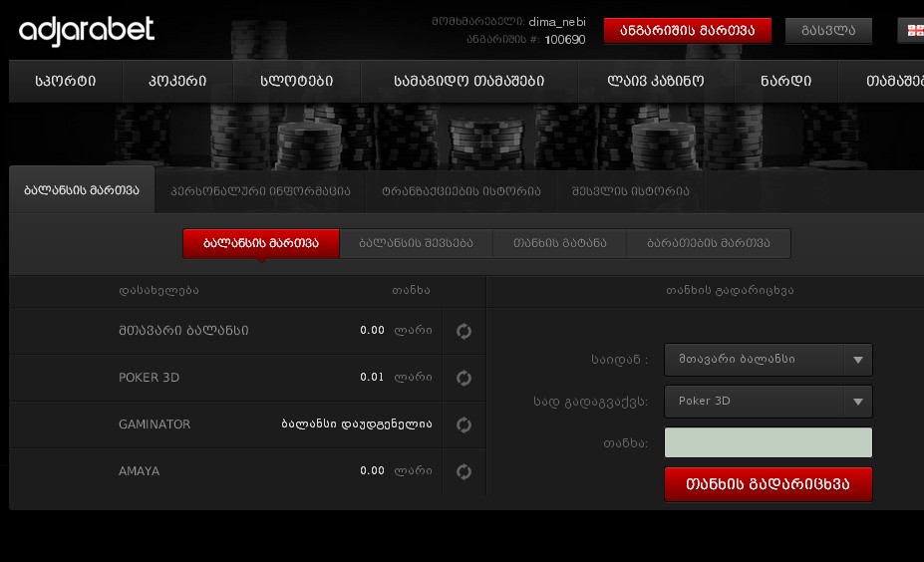
Task: Switch to პერსონალური ინფორმაცია tab
Action: point(260,191)
